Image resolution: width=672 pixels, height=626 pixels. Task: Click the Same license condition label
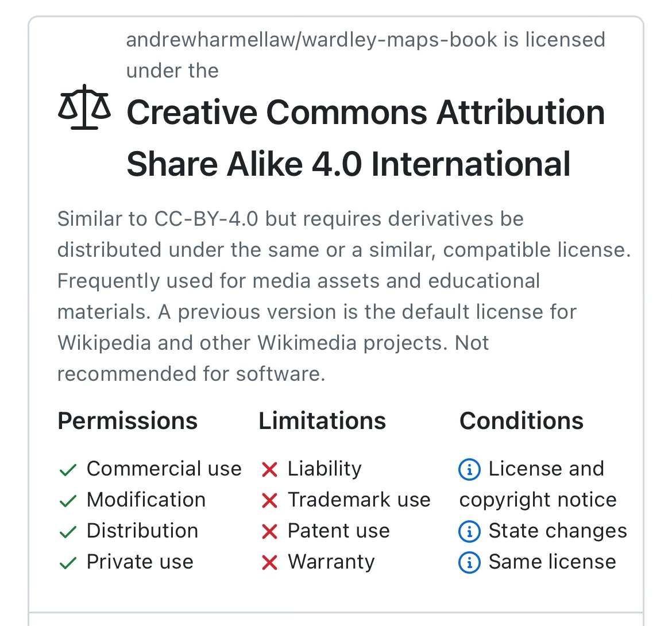click(x=552, y=562)
